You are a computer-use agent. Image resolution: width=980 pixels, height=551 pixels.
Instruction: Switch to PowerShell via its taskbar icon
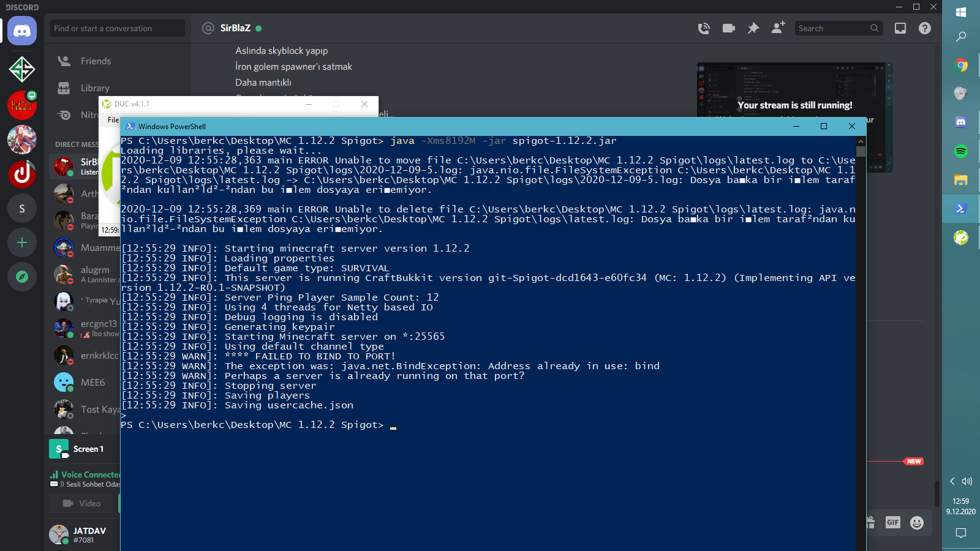coord(961,209)
